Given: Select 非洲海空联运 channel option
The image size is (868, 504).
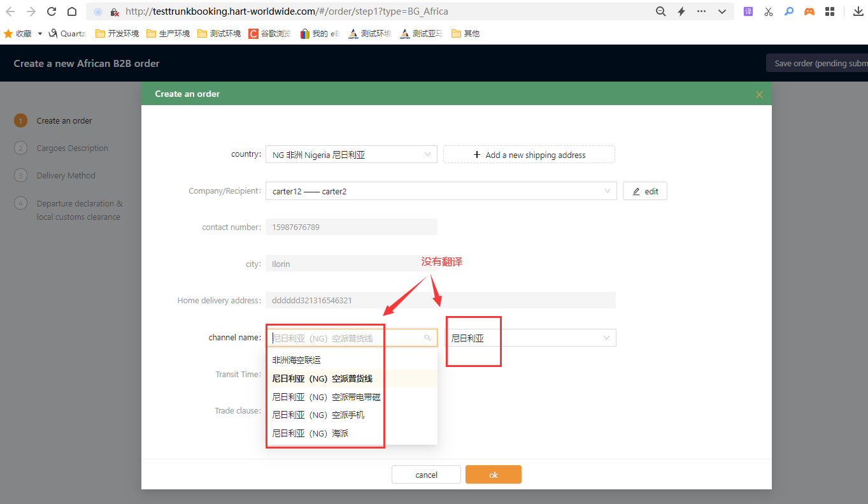Looking at the screenshot, I should tap(296, 360).
